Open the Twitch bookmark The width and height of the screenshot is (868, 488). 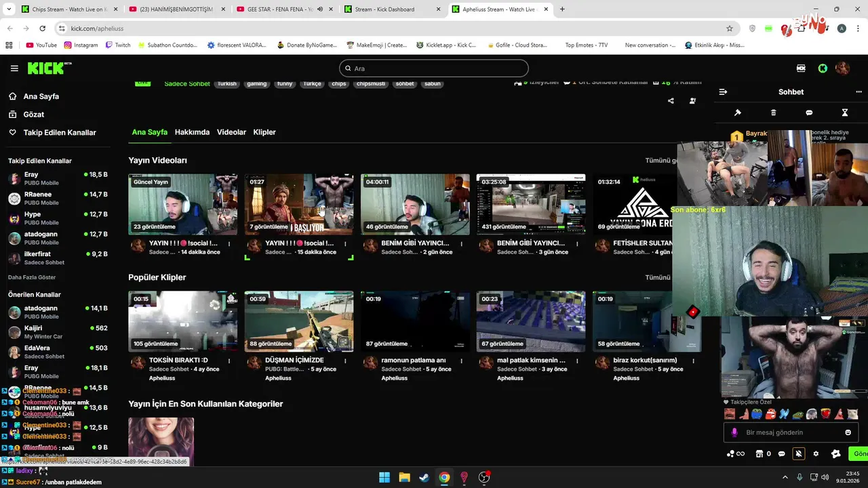[x=118, y=45]
